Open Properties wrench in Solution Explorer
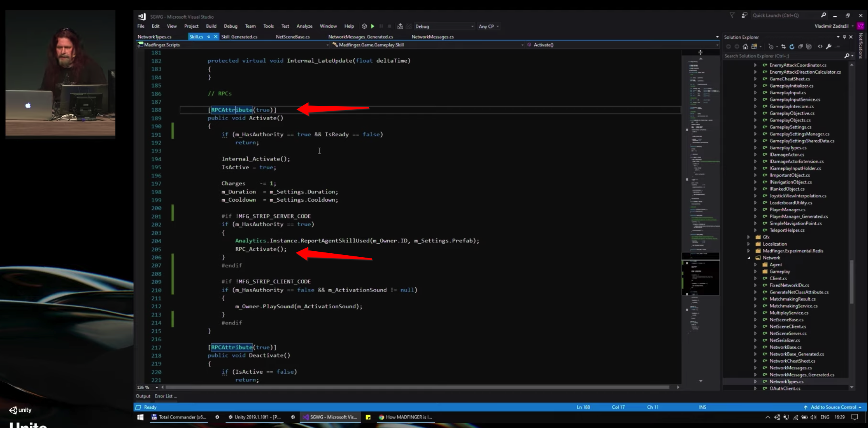 point(829,46)
